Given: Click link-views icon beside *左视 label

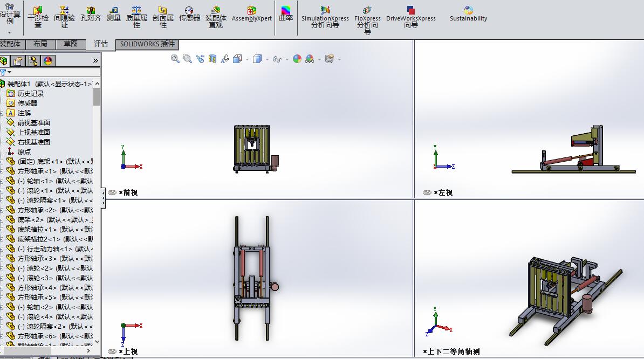Looking at the screenshot, I should coord(427,192).
